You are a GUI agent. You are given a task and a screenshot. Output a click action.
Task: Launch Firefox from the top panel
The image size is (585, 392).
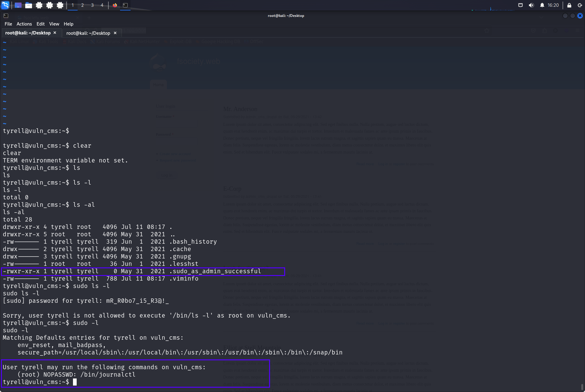(115, 5)
